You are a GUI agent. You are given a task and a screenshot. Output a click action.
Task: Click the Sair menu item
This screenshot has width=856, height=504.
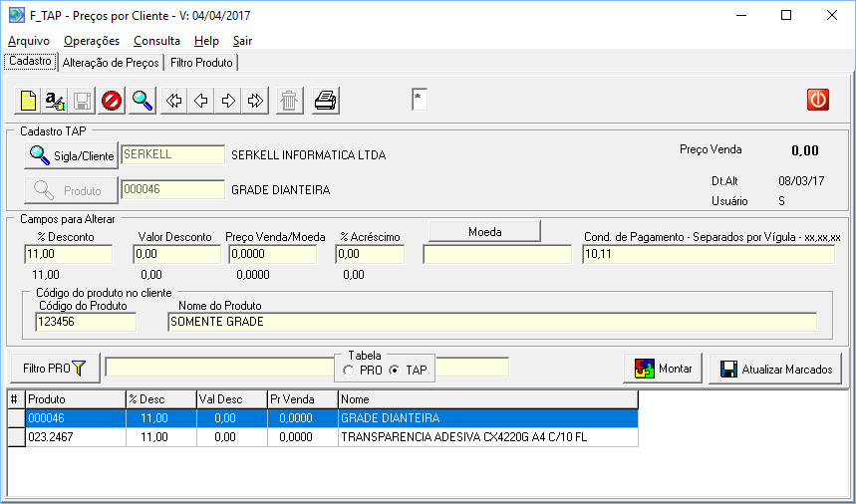242,41
